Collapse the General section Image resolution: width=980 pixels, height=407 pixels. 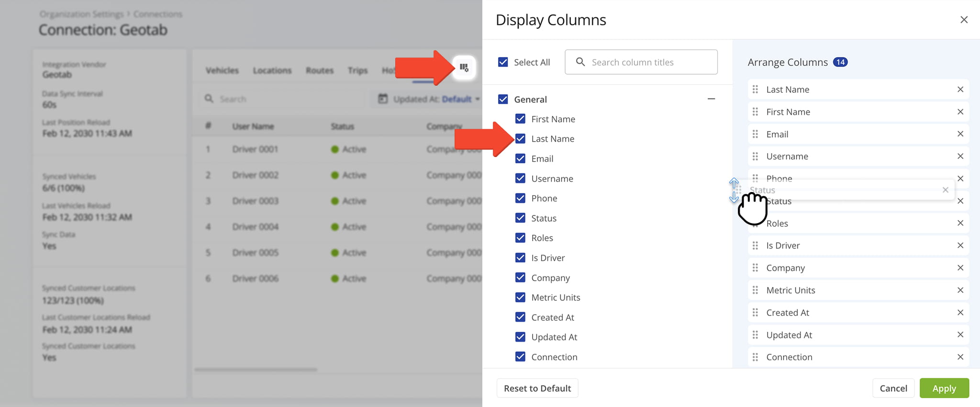[711, 99]
